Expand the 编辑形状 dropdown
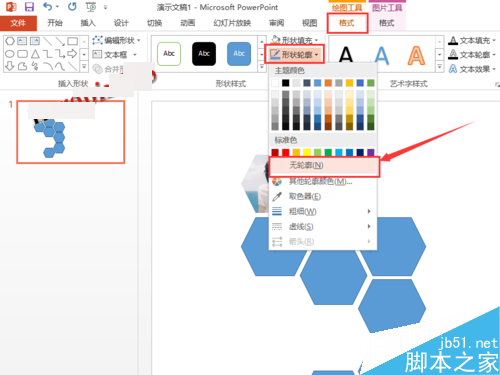 [x=139, y=41]
